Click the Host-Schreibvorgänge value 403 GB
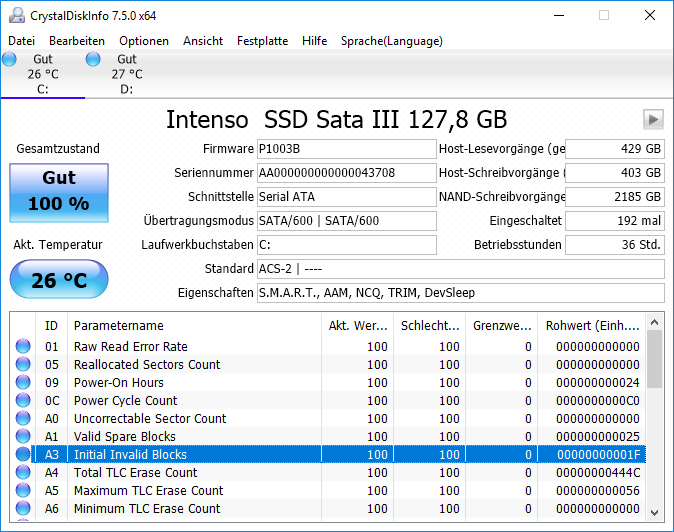This screenshot has width=674, height=532. (x=615, y=173)
